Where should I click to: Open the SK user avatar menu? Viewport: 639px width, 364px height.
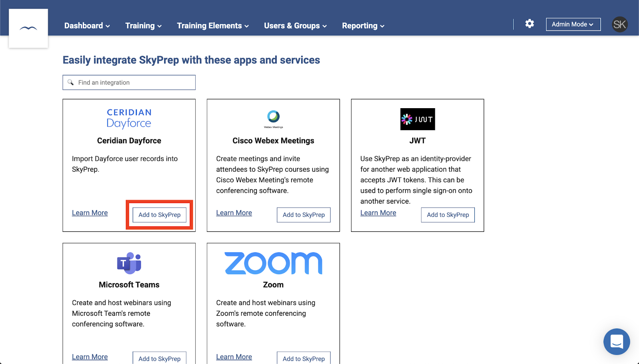click(620, 24)
